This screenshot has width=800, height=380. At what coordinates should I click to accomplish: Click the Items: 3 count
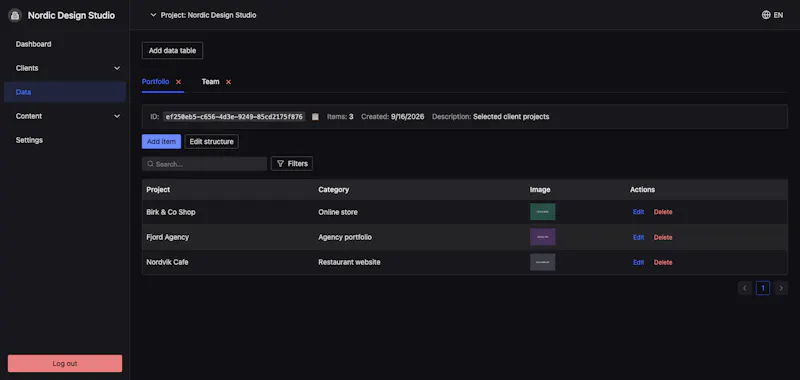click(340, 117)
